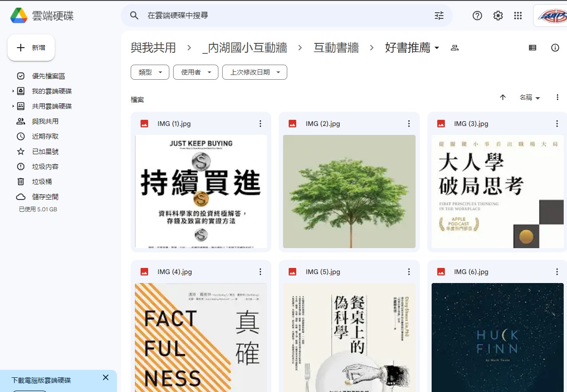Click the Google Drive logo

click(19, 16)
